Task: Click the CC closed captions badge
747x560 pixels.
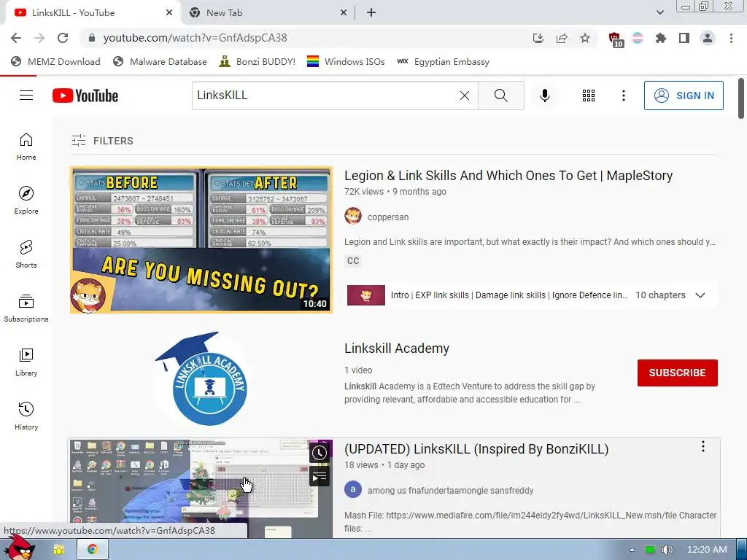Action: click(x=353, y=261)
